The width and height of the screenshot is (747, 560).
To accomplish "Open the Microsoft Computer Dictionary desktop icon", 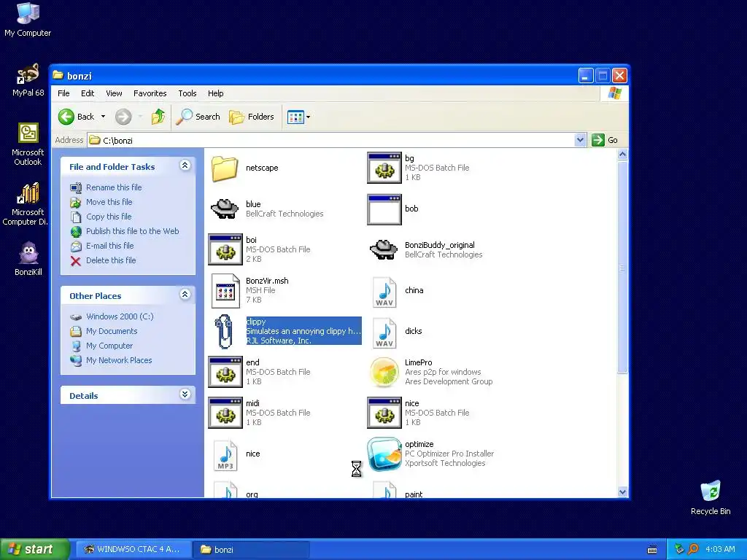I will pyautogui.click(x=27, y=204).
